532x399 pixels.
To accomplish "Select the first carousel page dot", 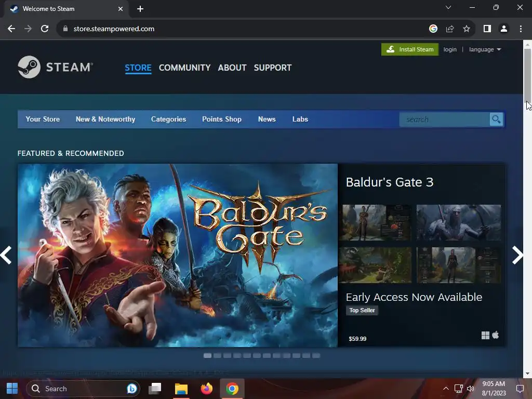I will tap(207, 355).
